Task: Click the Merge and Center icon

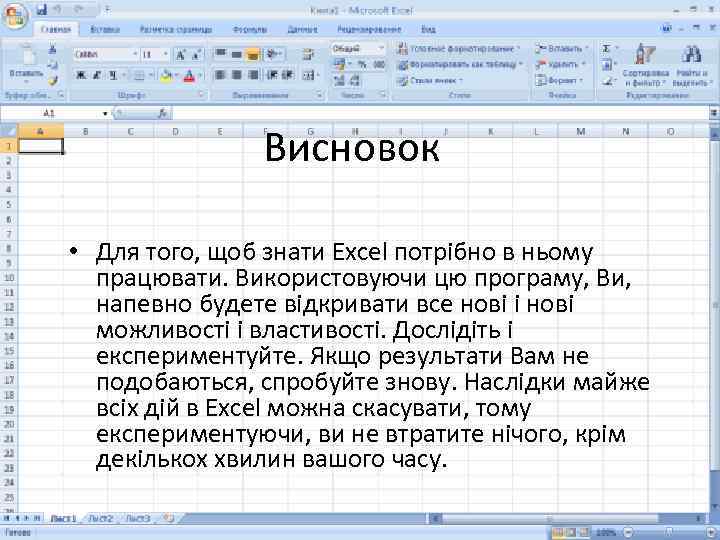Action: pyautogui.click(x=309, y=75)
